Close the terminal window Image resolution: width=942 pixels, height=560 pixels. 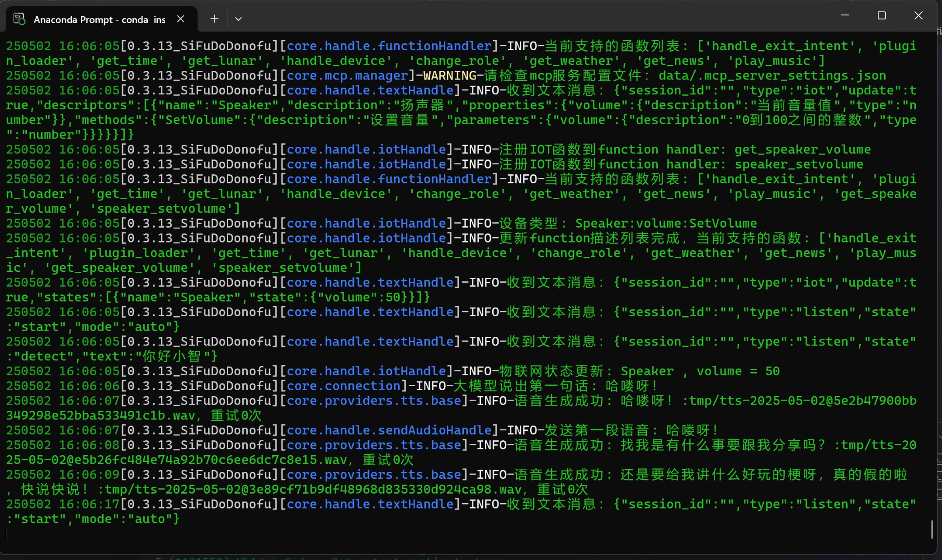point(918,15)
